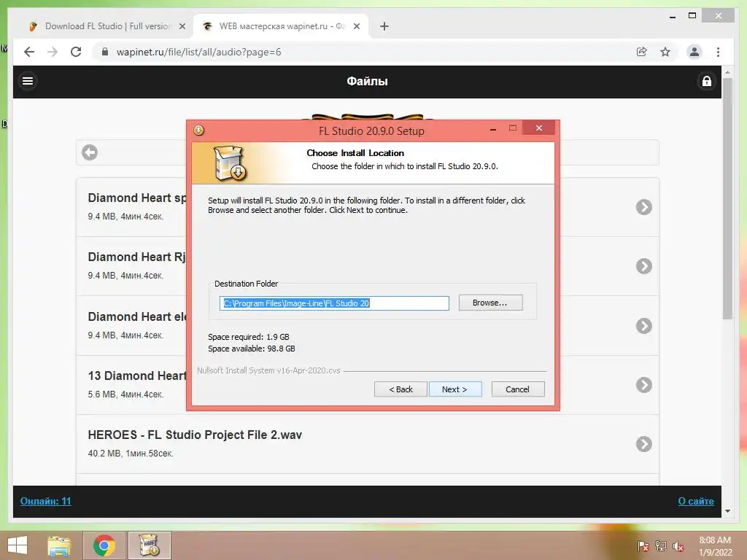The width and height of the screenshot is (747, 560).
Task: Click the Chrome taskbar icon
Action: [x=104, y=545]
